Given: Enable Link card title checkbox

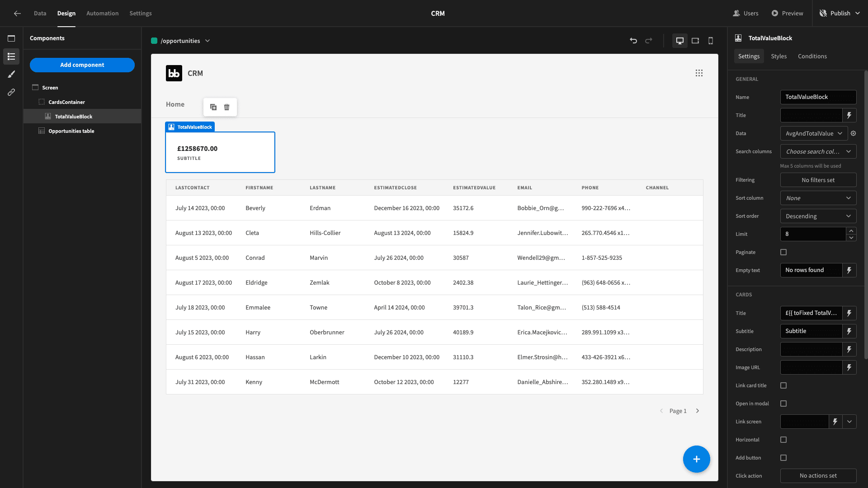Looking at the screenshot, I should coord(783,385).
